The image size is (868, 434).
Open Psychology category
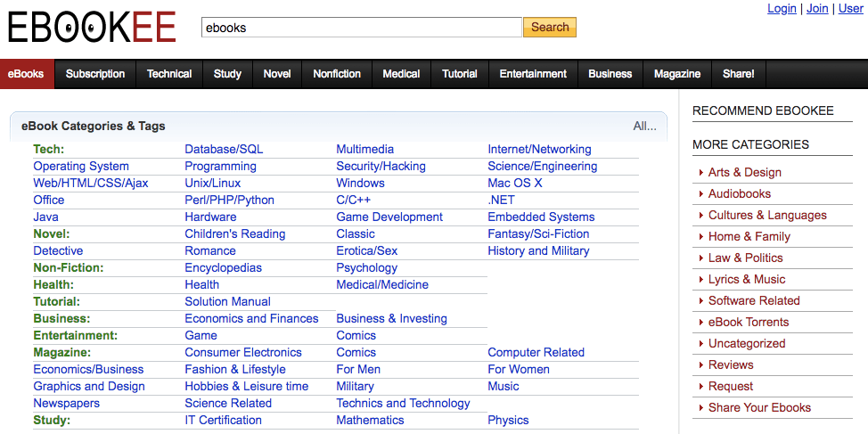tap(366, 268)
